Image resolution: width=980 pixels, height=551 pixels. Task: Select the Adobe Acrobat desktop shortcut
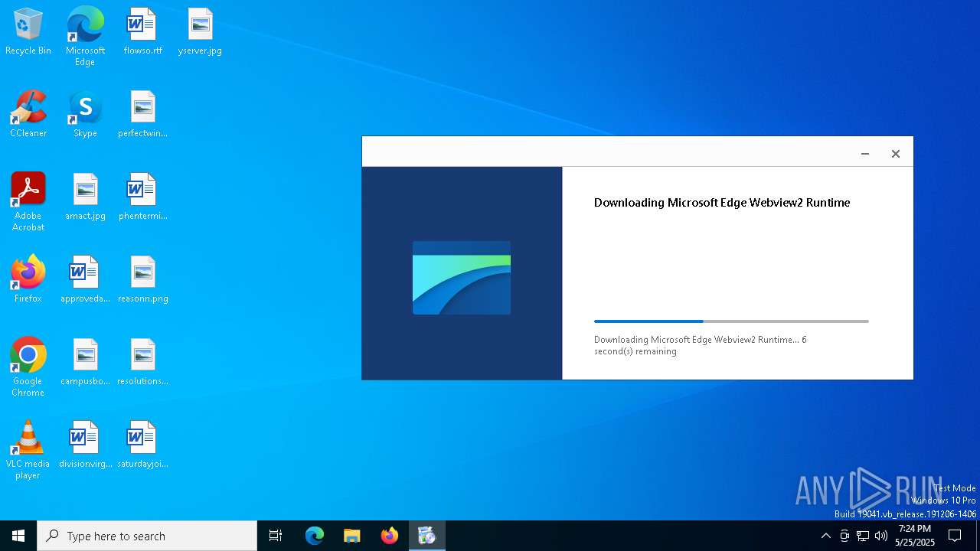click(28, 202)
